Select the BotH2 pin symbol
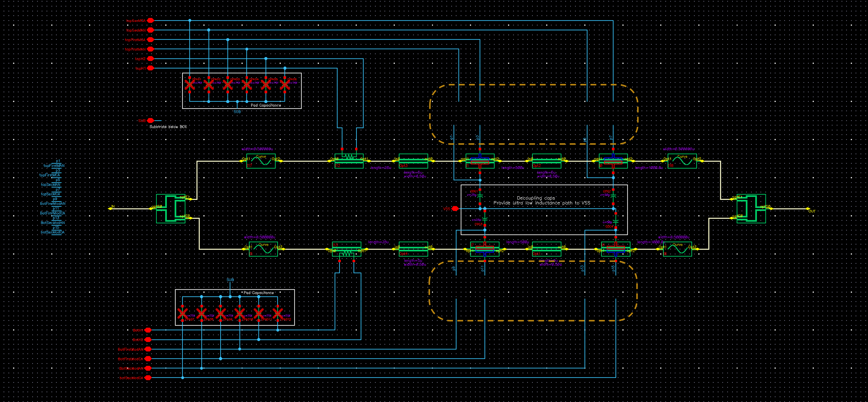Image resolution: width=868 pixels, height=402 pixels. [x=148, y=340]
